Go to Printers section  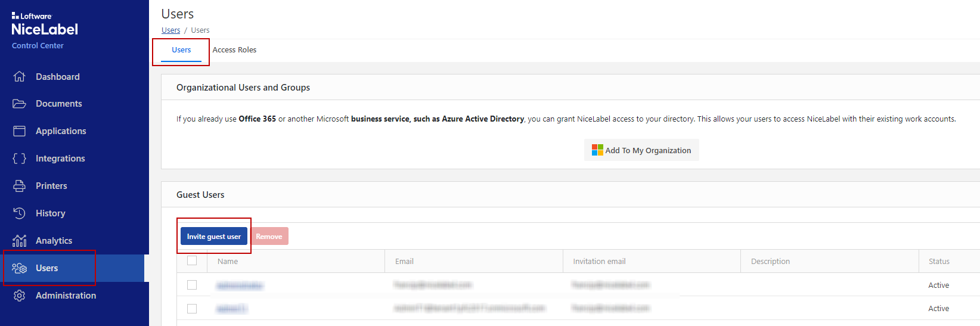click(51, 186)
